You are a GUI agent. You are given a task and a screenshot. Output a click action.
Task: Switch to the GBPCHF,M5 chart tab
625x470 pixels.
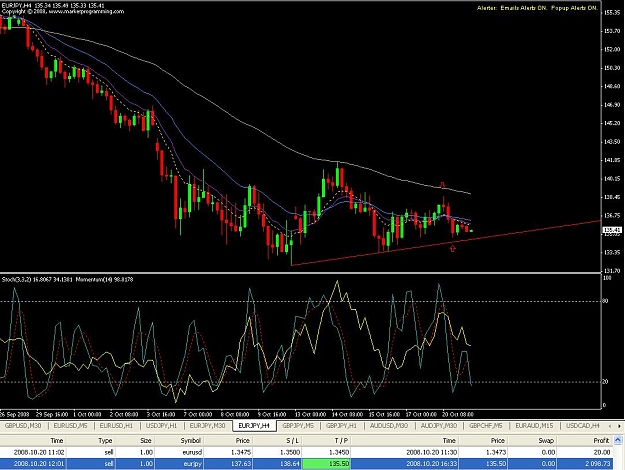coord(485,426)
